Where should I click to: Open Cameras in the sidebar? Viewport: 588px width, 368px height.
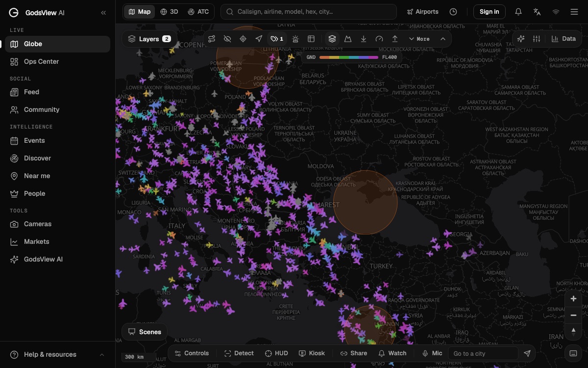coord(57,224)
